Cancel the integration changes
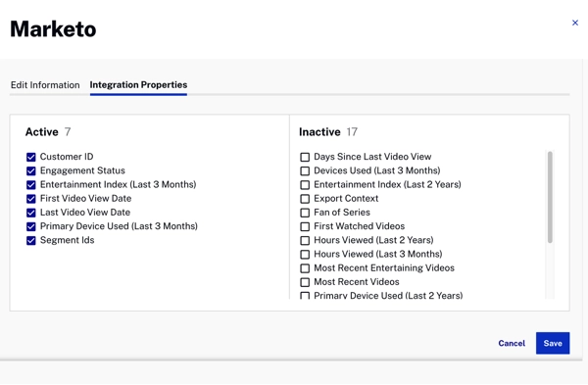Image resolution: width=588 pixels, height=385 pixels. click(x=512, y=343)
